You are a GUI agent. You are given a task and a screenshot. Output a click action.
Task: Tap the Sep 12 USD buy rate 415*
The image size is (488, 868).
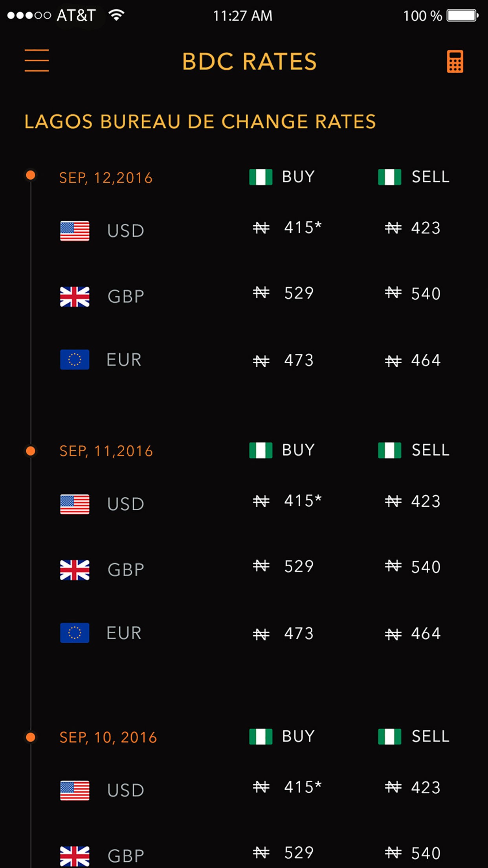click(303, 228)
